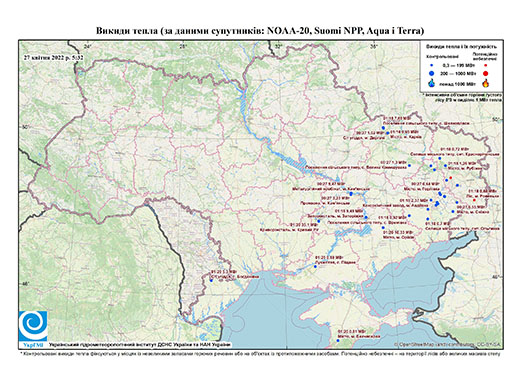The width and height of the screenshot is (520, 368).
Task: Click the blue marker near Kharkiv label
Action: pyautogui.click(x=388, y=133)
